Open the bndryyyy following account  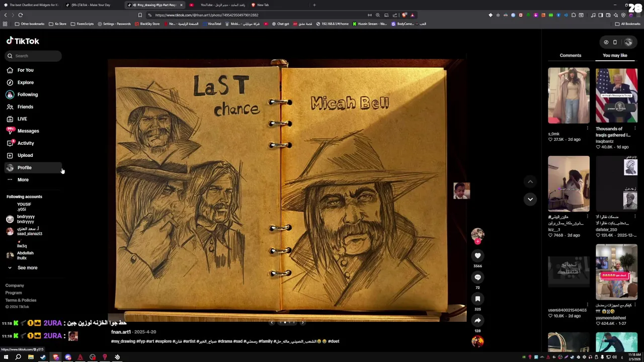click(x=21, y=219)
